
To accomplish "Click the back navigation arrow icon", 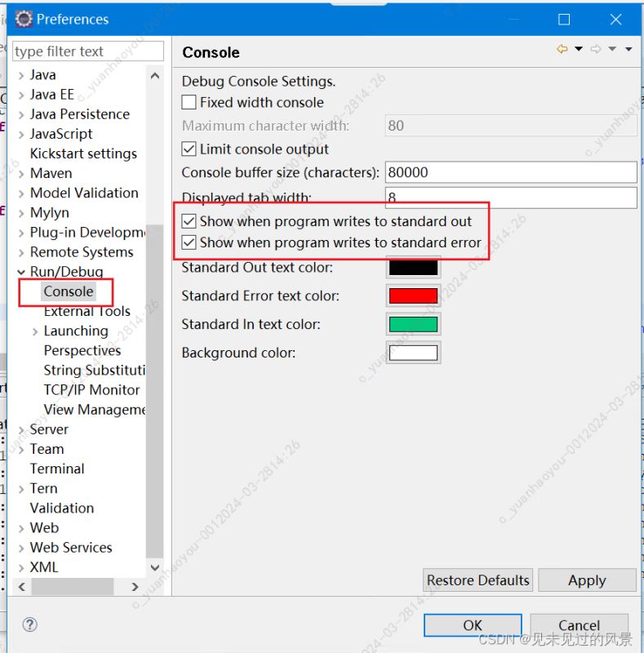I will [x=562, y=49].
